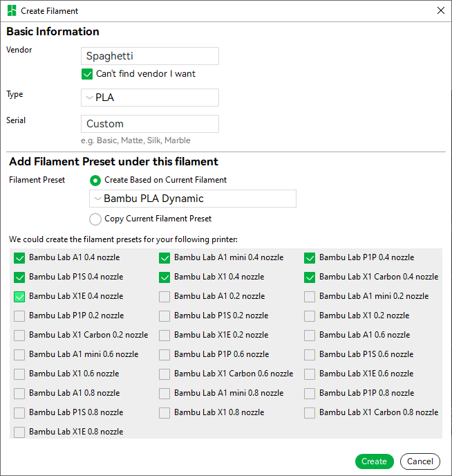
Task: Tick Bambu Lab A1 0.6 nozzle
Action: click(310, 336)
